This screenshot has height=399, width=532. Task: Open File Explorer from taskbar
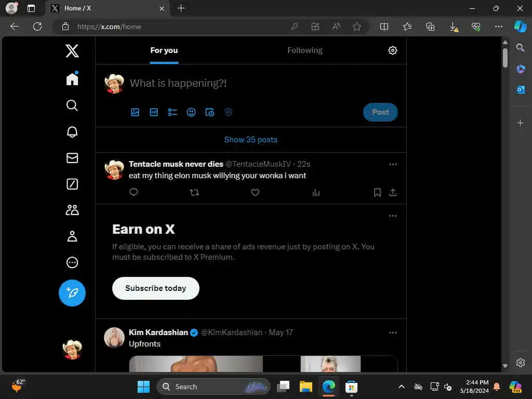pyautogui.click(x=305, y=387)
